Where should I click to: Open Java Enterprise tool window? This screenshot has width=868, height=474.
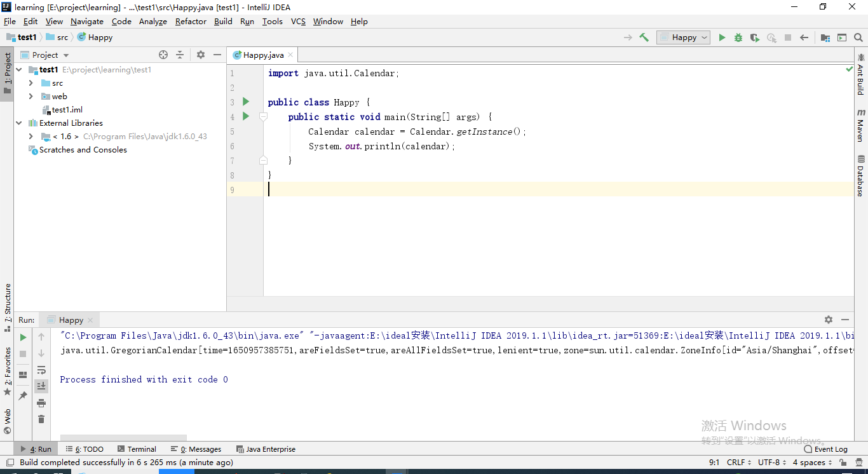tap(266, 449)
